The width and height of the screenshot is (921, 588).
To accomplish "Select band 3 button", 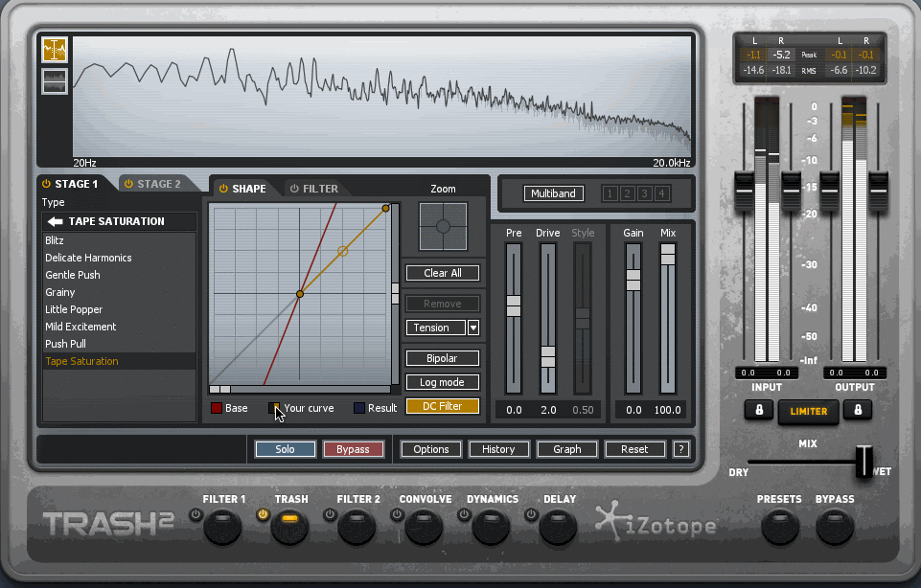I will pos(644,193).
